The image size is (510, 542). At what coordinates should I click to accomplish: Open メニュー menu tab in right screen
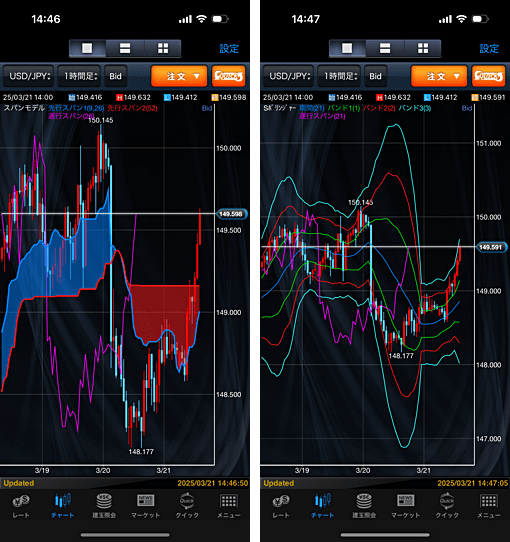489,506
